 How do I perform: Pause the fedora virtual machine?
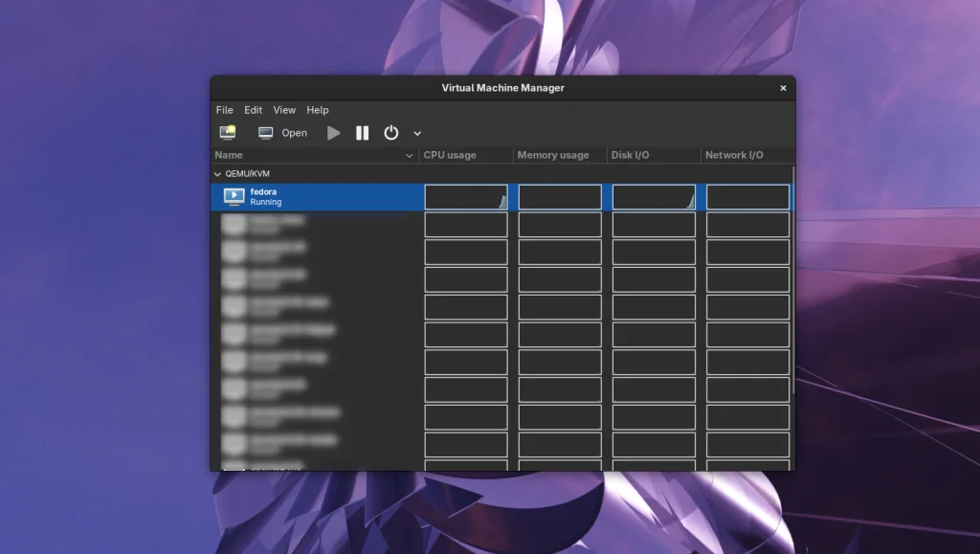362,133
